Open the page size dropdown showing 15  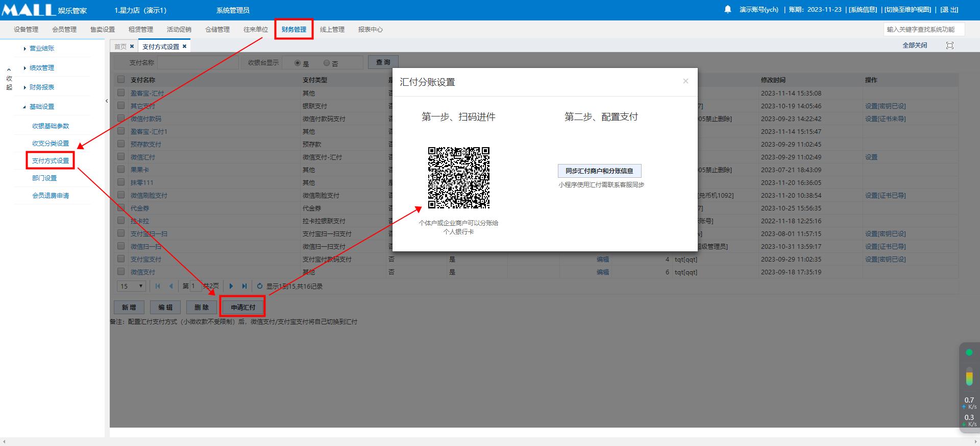[x=132, y=286]
